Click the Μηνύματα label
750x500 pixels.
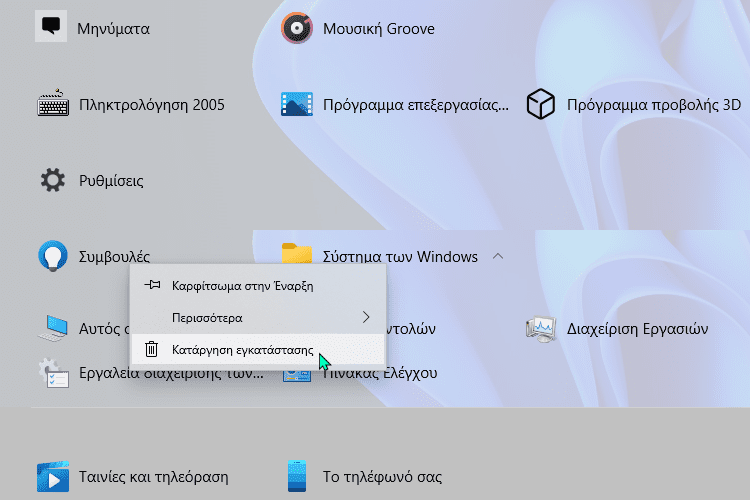coord(113,29)
